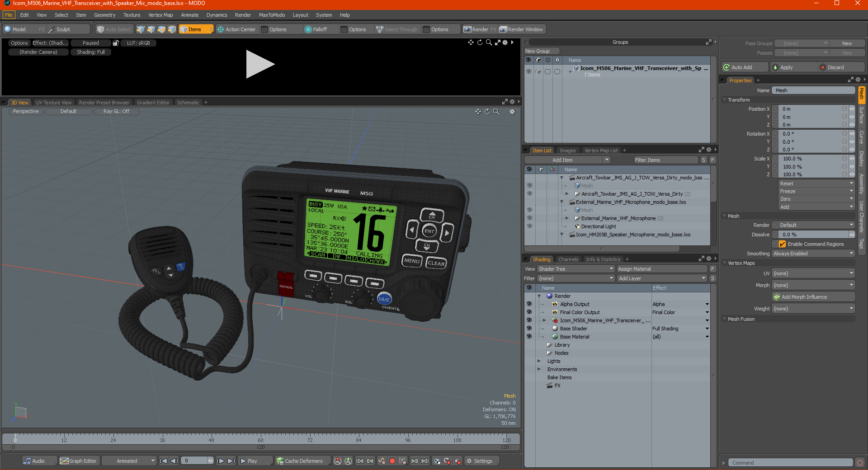The height and width of the screenshot is (470, 868).
Task: Click pan arrows icon in 3D viewport
Action: pos(478,112)
